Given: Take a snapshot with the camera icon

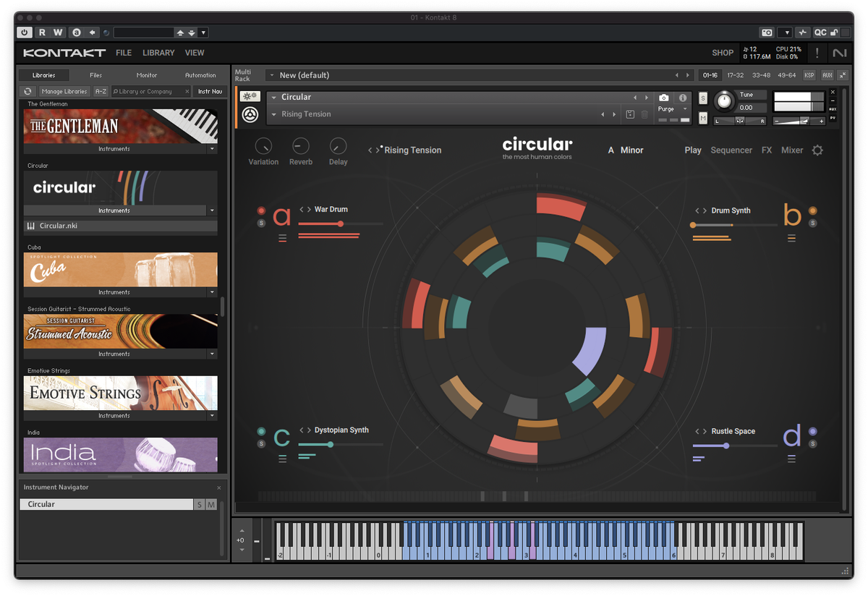Looking at the screenshot, I should [663, 98].
